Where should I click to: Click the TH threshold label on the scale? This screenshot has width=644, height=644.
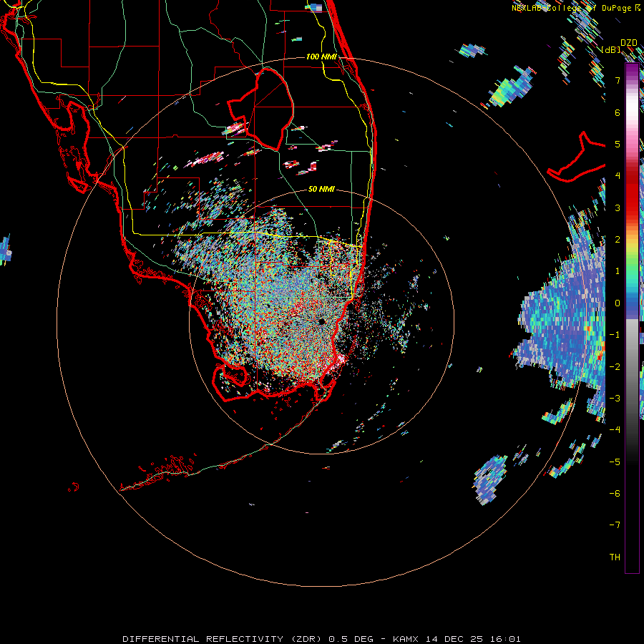tap(615, 557)
